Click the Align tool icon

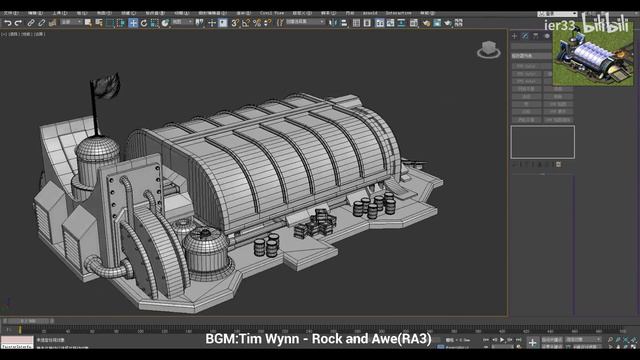[344, 23]
